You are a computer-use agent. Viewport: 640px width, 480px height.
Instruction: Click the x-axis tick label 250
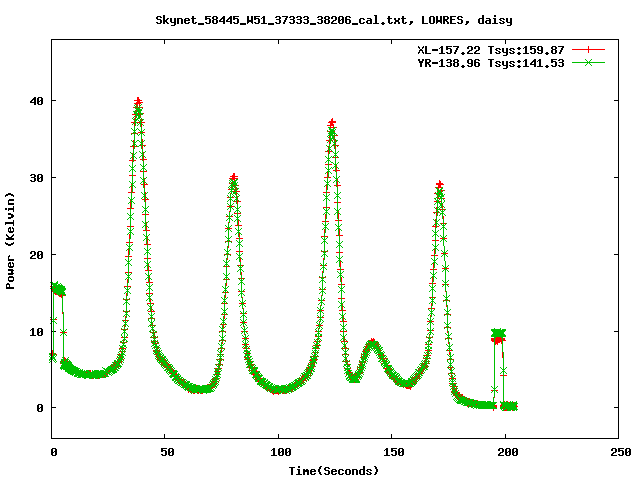click(x=621, y=452)
